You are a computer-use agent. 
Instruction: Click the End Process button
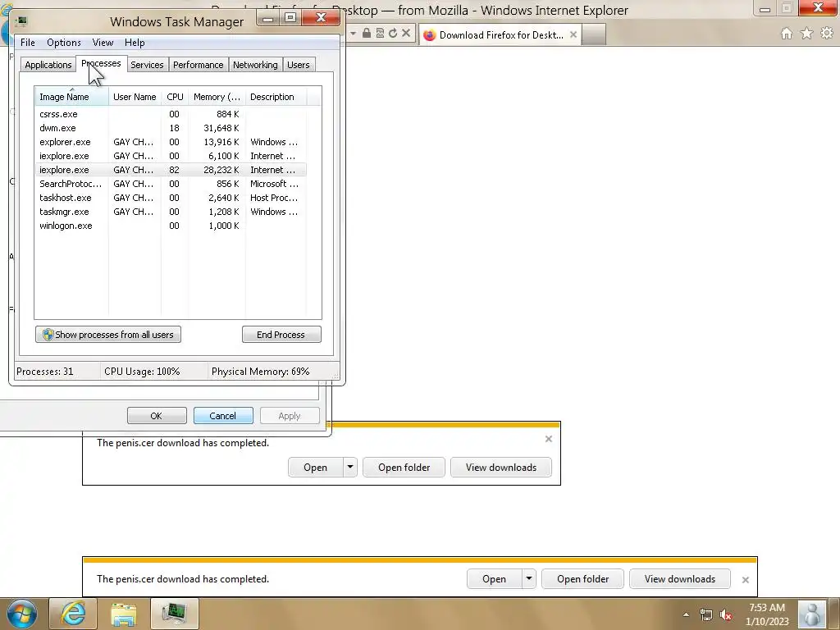coord(281,335)
